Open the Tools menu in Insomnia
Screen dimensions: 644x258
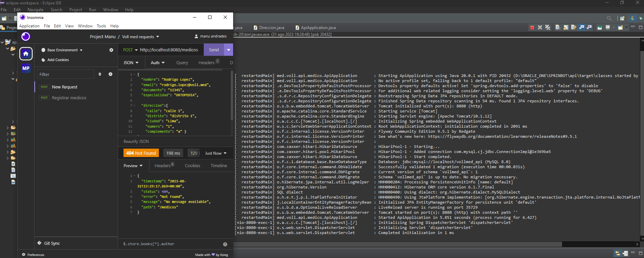click(101, 26)
